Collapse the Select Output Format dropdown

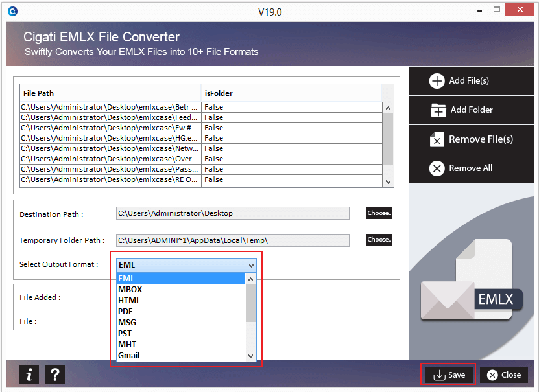251,266
